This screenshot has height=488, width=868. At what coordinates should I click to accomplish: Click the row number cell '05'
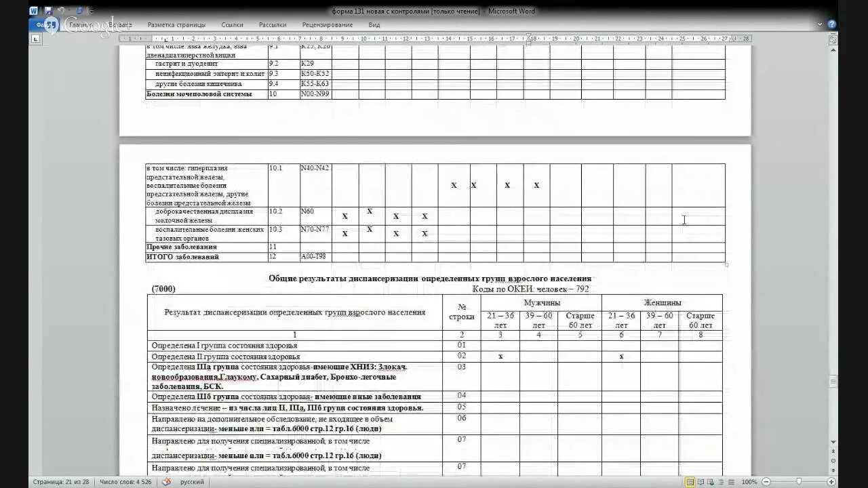(462, 407)
